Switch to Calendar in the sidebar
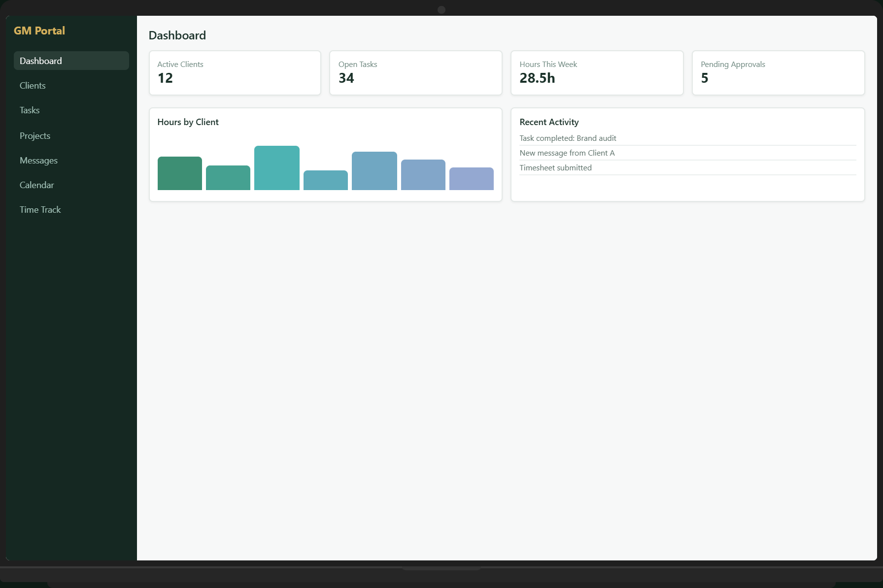Screen dimensions: 883x588 (71, 185)
